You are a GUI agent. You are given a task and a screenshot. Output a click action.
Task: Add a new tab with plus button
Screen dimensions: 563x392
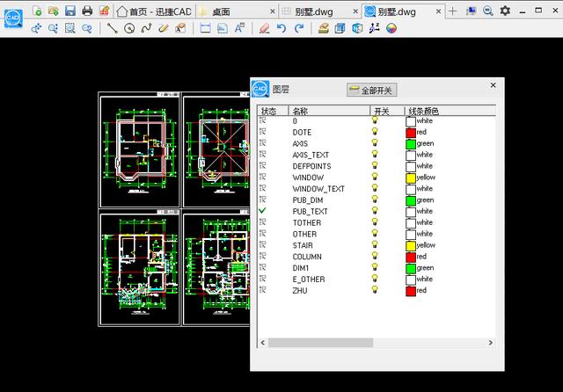tap(452, 11)
